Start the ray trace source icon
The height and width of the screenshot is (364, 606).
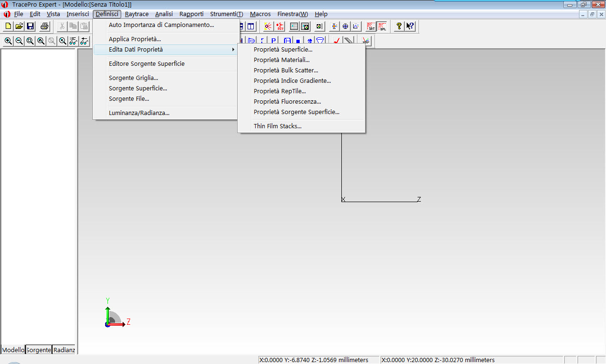tap(268, 26)
